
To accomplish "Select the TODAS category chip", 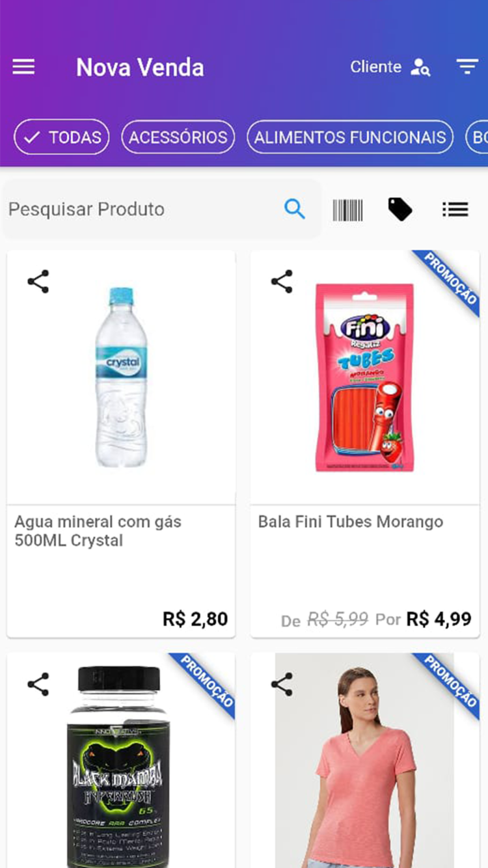I will click(62, 137).
